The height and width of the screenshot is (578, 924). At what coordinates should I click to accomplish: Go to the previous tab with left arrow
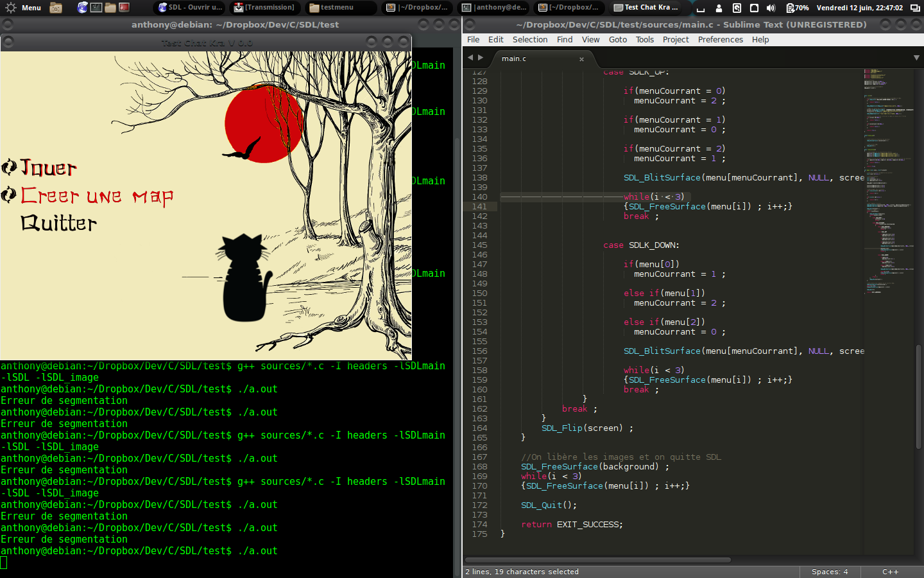pyautogui.click(x=470, y=58)
